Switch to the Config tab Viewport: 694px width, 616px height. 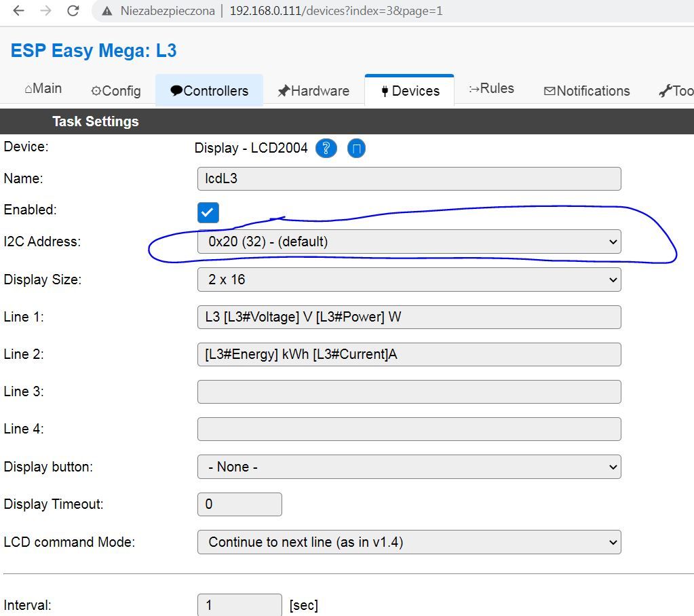(x=116, y=91)
